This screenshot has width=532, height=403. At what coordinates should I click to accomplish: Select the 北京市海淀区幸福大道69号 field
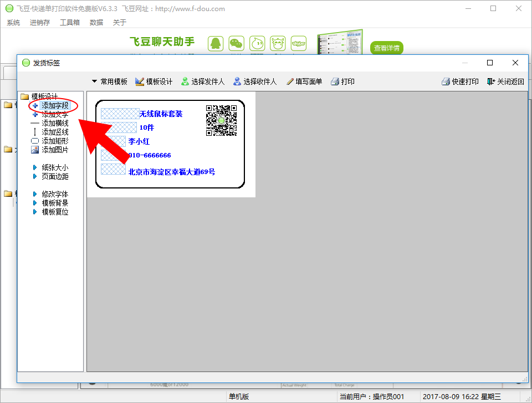[172, 172]
